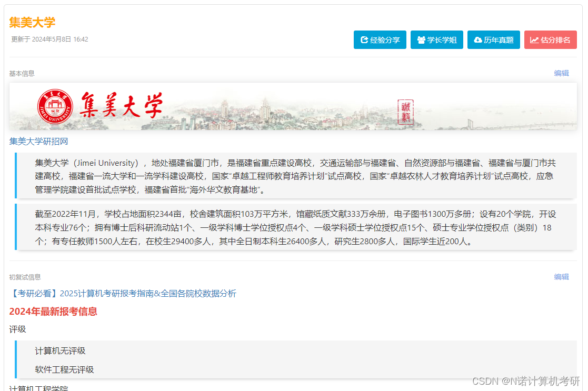Click the 基本信息 section label
The width and height of the screenshot is (588, 391).
point(22,74)
